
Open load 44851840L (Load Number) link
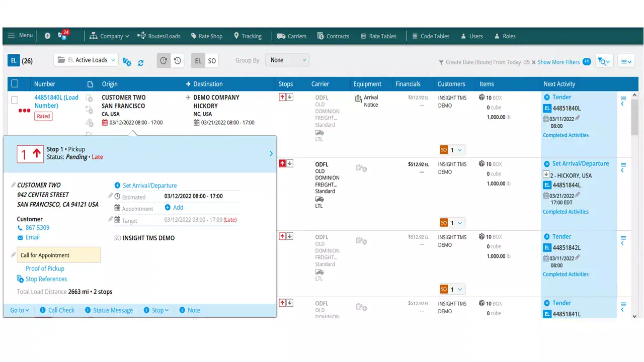pyautogui.click(x=56, y=102)
